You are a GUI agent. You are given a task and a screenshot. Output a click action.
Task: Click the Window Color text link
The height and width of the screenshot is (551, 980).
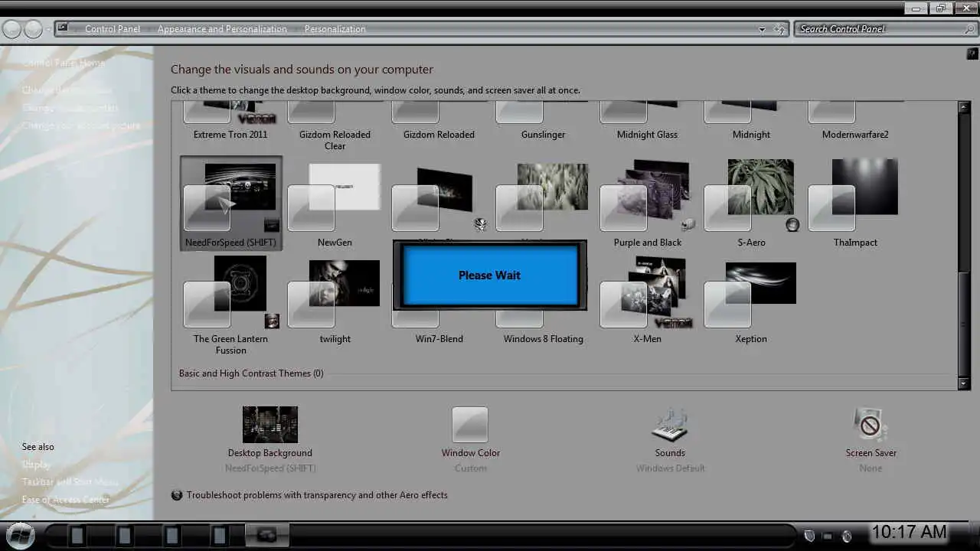pyautogui.click(x=470, y=453)
